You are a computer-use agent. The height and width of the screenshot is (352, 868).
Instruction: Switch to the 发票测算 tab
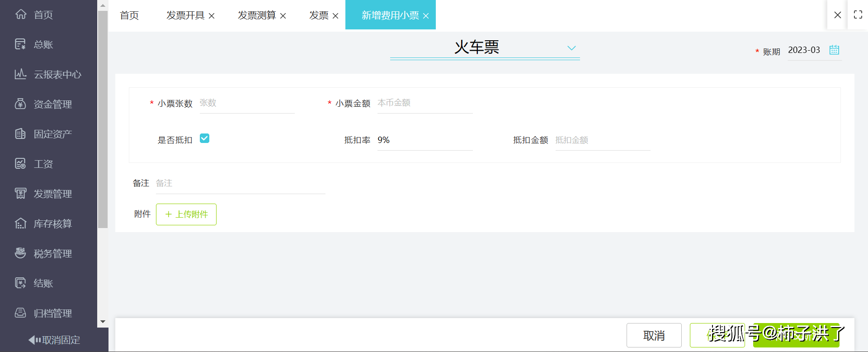point(257,15)
